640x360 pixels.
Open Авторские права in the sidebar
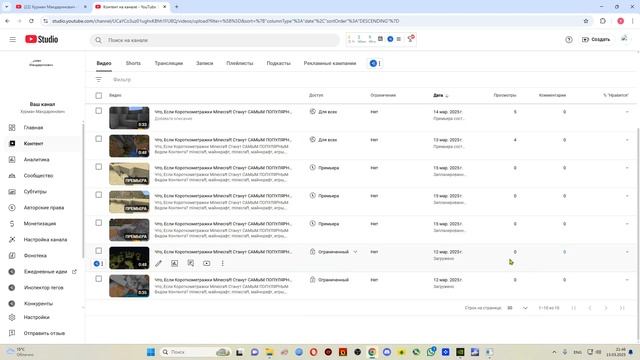[43, 207]
